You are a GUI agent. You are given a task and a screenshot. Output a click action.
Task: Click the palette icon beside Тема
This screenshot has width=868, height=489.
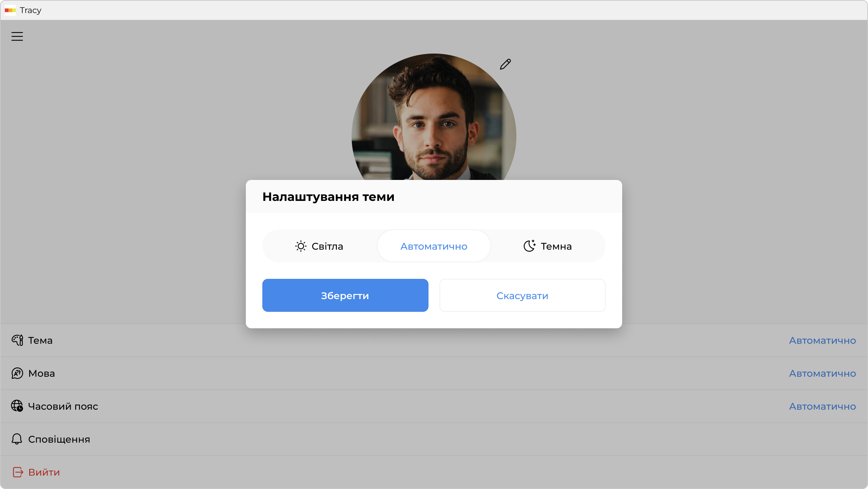click(17, 340)
